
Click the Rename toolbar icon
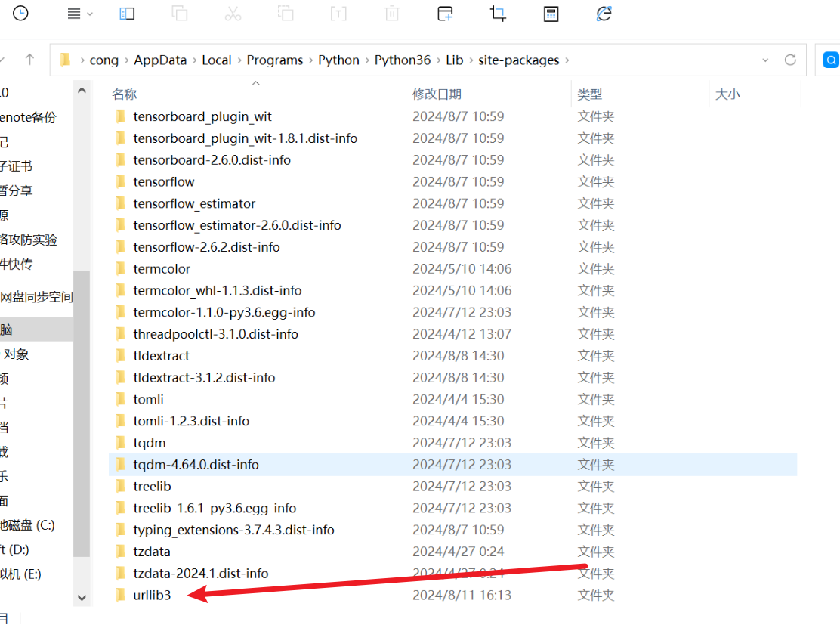[338, 14]
